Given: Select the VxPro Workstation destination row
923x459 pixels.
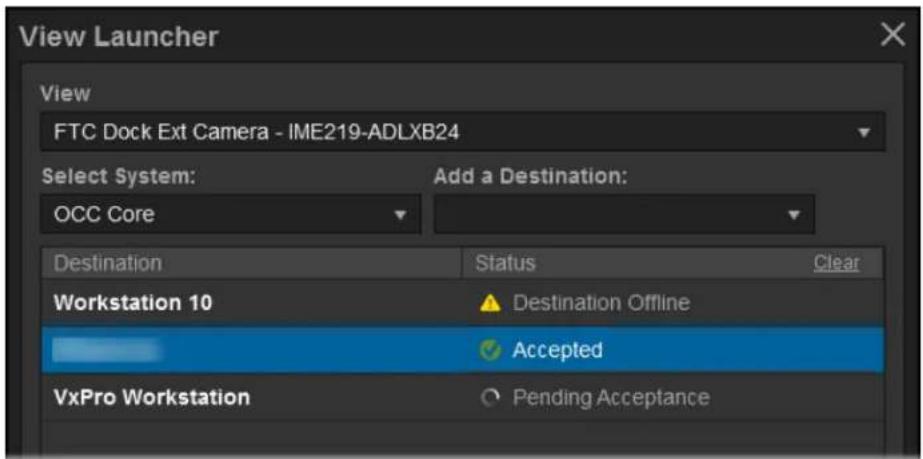Looking at the screenshot, I should [x=463, y=398].
